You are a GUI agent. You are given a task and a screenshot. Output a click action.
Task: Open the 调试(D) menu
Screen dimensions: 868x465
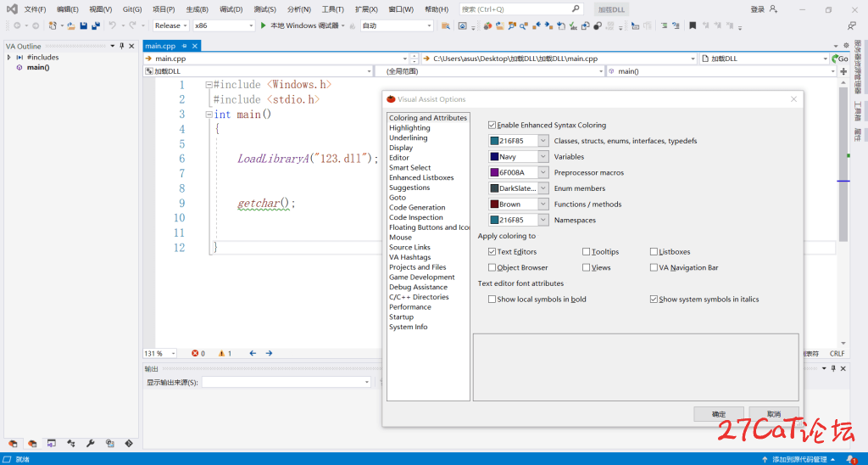[x=231, y=9]
